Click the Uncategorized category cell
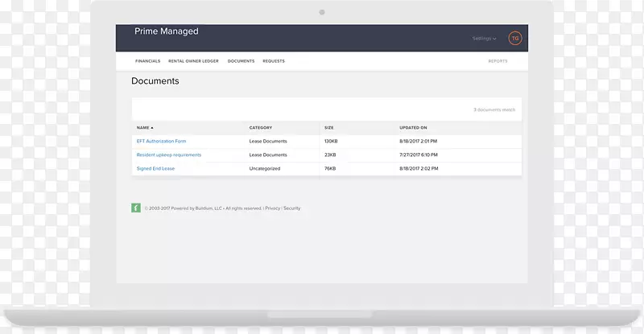Image resolution: width=644 pixels, height=334 pixels. 265,168
